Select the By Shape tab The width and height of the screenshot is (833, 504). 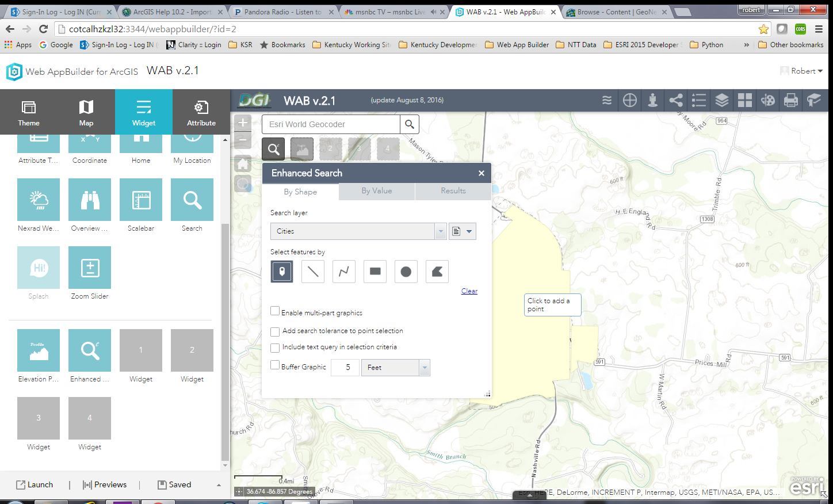tap(300, 192)
